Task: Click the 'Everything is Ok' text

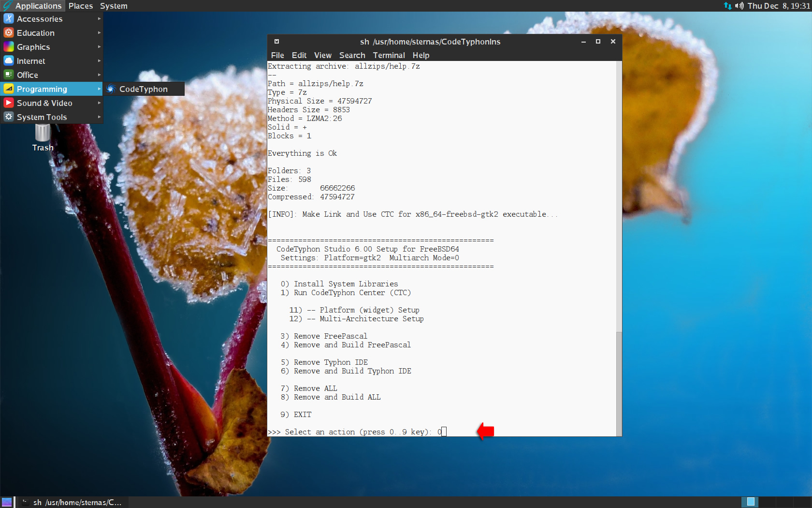Action: coord(302,153)
